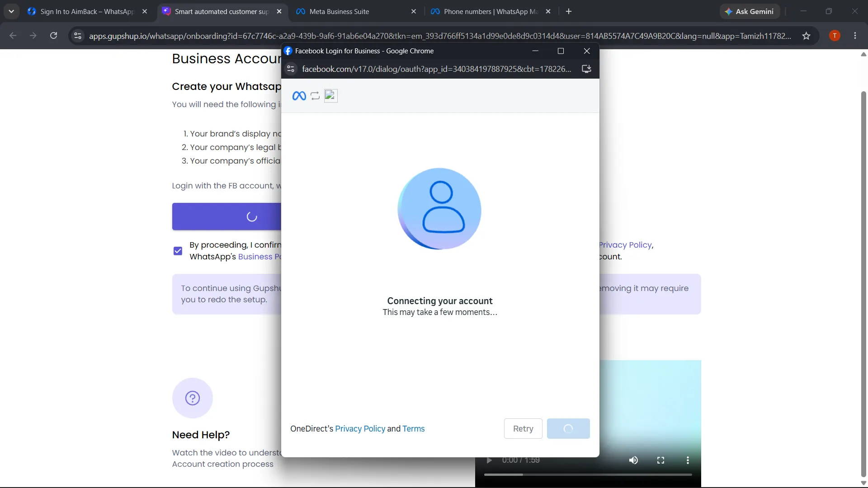The width and height of the screenshot is (868, 488).
Task: Go forward in browser history
Action: pos(33,36)
